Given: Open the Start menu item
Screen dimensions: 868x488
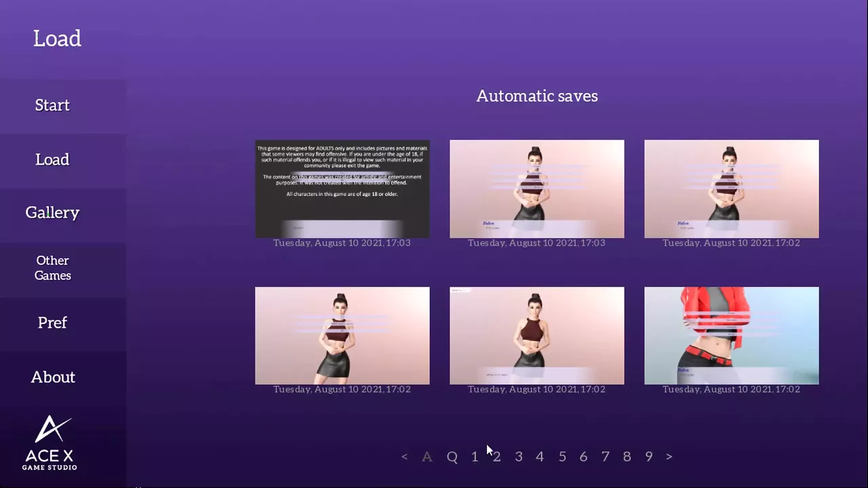Looking at the screenshot, I should coord(52,105).
